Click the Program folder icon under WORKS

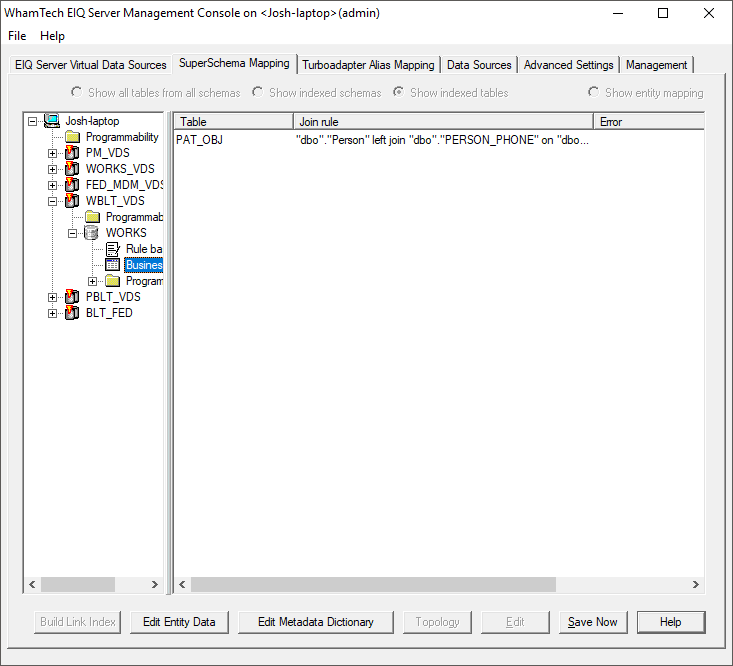coord(113,281)
